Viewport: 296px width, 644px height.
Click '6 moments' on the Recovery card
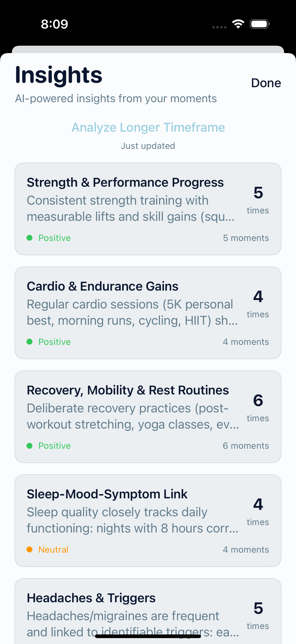click(245, 445)
